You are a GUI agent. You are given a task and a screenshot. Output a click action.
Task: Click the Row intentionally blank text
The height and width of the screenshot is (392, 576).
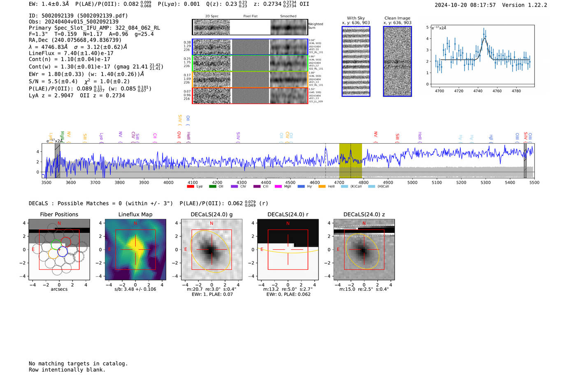pyautogui.click(x=67, y=370)
